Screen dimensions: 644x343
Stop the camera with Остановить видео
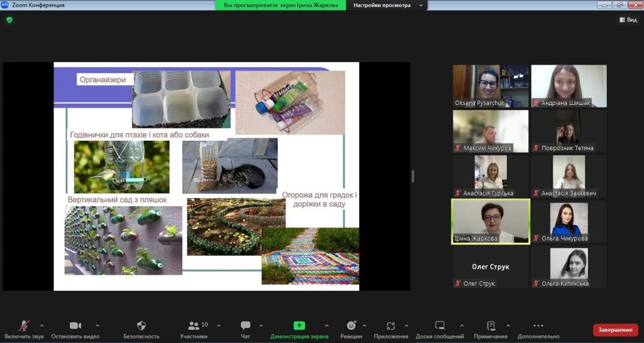(x=75, y=325)
